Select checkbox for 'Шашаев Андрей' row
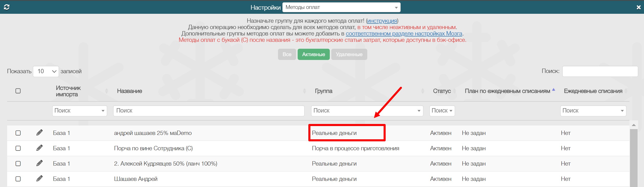Screen dimensions: 644x187 (x=18, y=179)
